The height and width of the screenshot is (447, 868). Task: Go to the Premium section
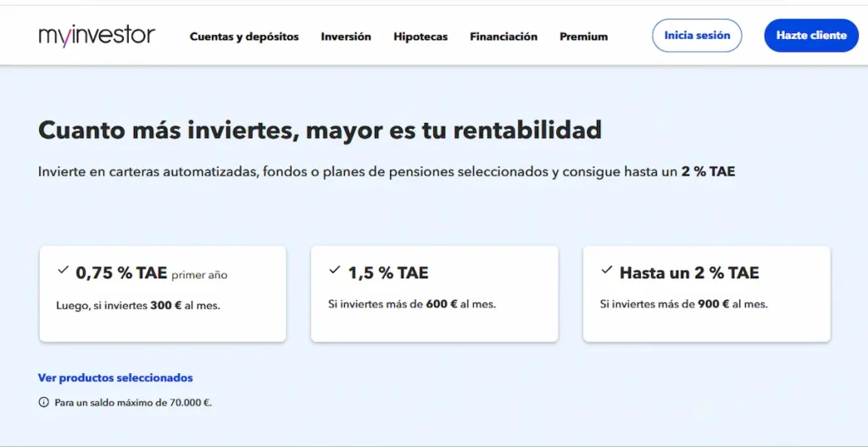click(x=583, y=36)
